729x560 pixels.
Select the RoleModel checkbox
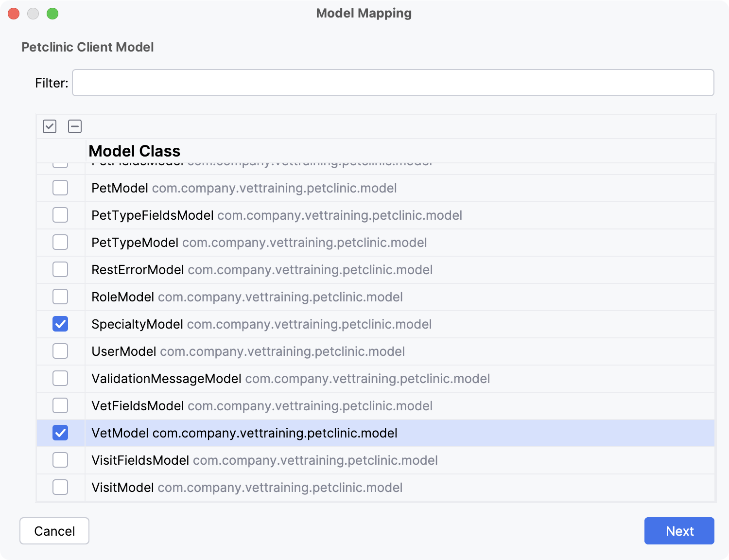coord(60,297)
